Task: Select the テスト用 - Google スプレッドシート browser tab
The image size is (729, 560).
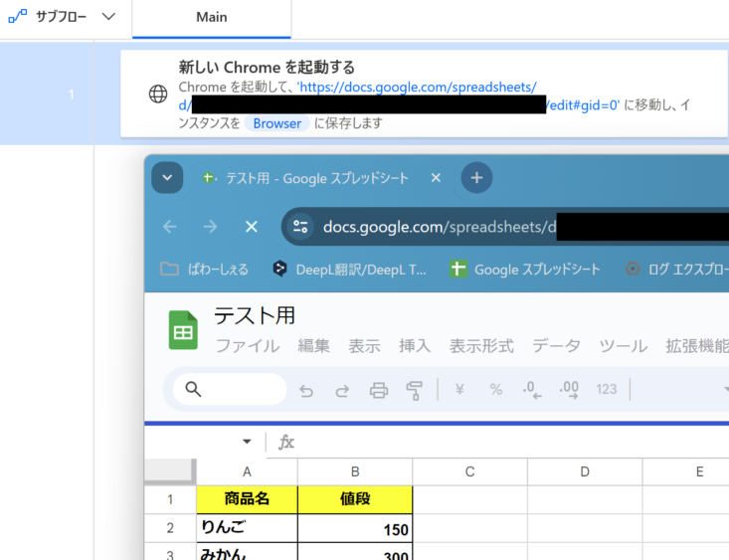Action: click(x=316, y=178)
